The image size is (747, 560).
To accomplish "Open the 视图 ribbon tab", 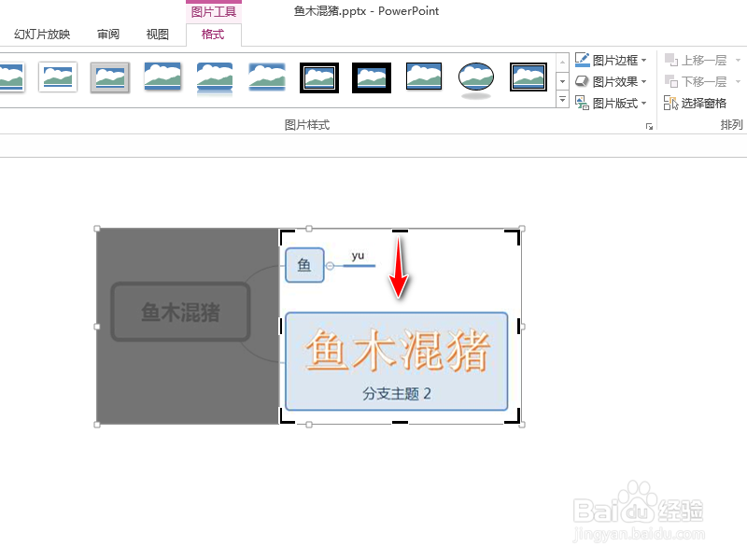I will [x=157, y=35].
